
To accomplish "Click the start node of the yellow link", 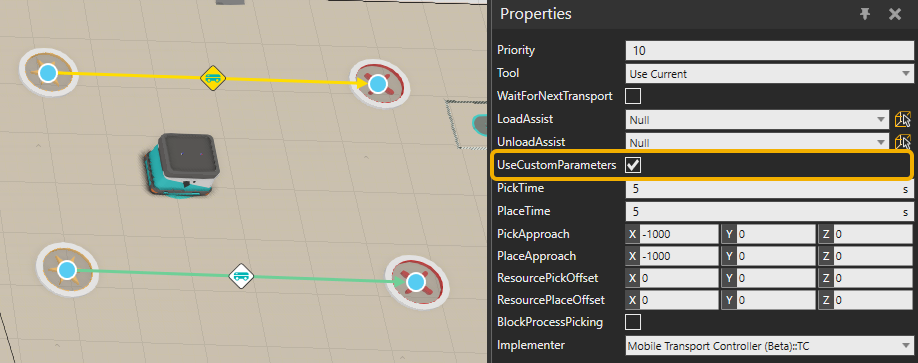I will point(48,73).
